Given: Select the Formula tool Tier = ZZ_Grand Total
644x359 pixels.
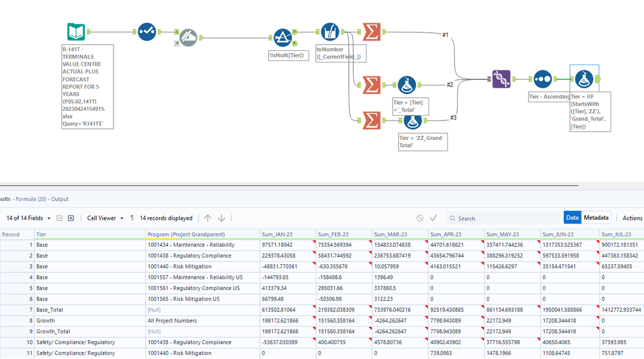Looking at the screenshot, I should click(413, 122).
